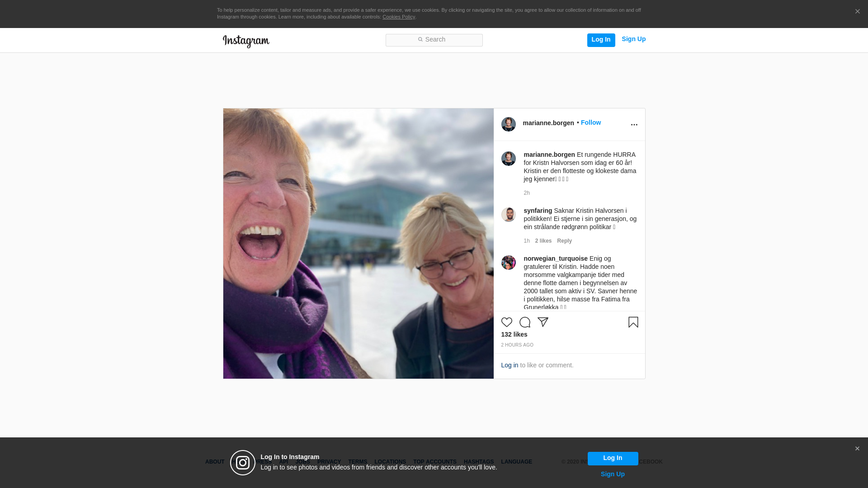The image size is (868, 488).
Task: Open synfaring username link
Action: point(538,211)
